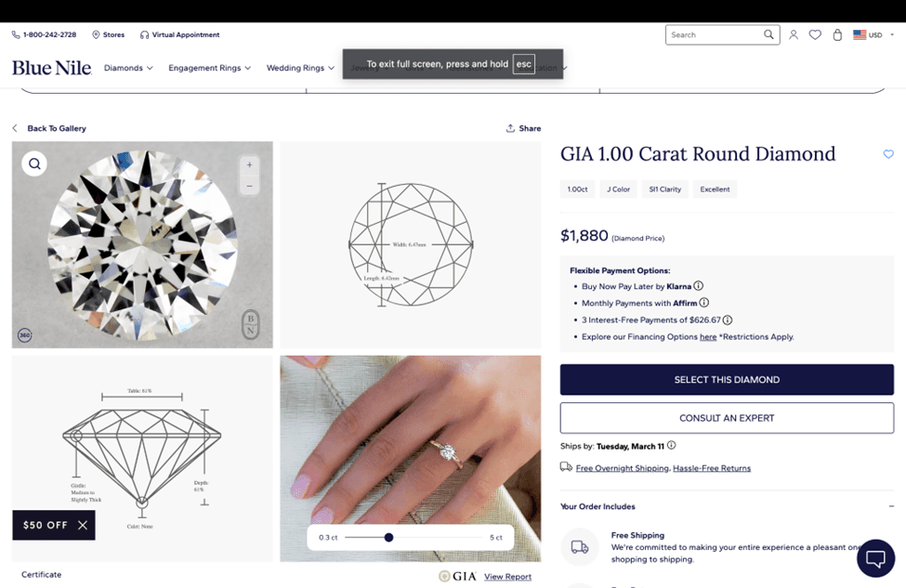
Task: Expand the Diamonds menu
Action: pyautogui.click(x=128, y=68)
